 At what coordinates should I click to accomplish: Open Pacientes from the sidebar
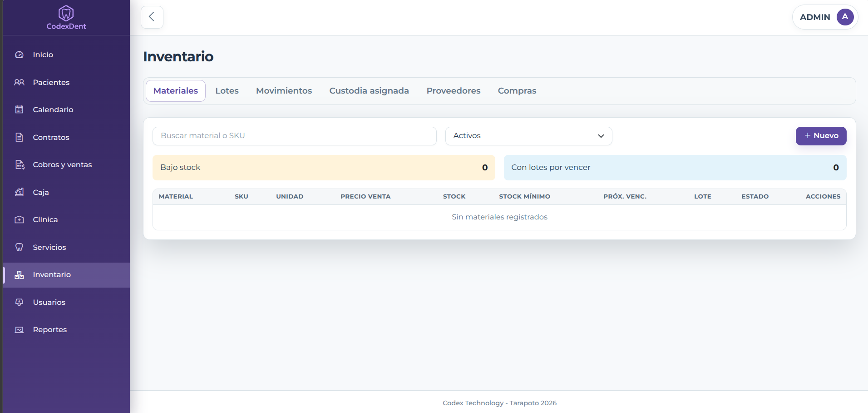click(66, 82)
